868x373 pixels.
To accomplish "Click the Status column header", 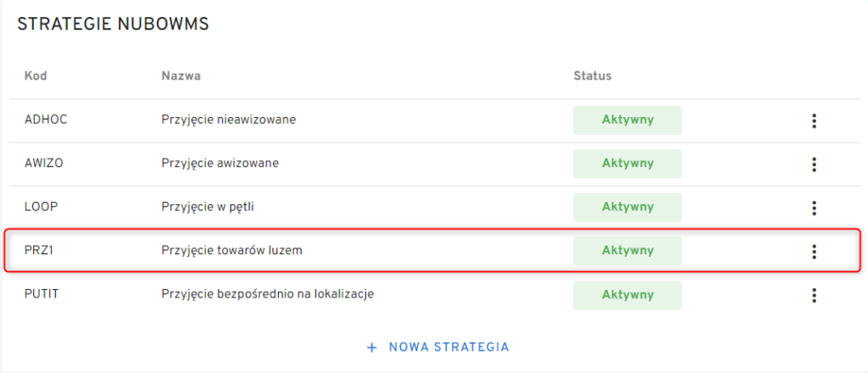I will (x=593, y=76).
